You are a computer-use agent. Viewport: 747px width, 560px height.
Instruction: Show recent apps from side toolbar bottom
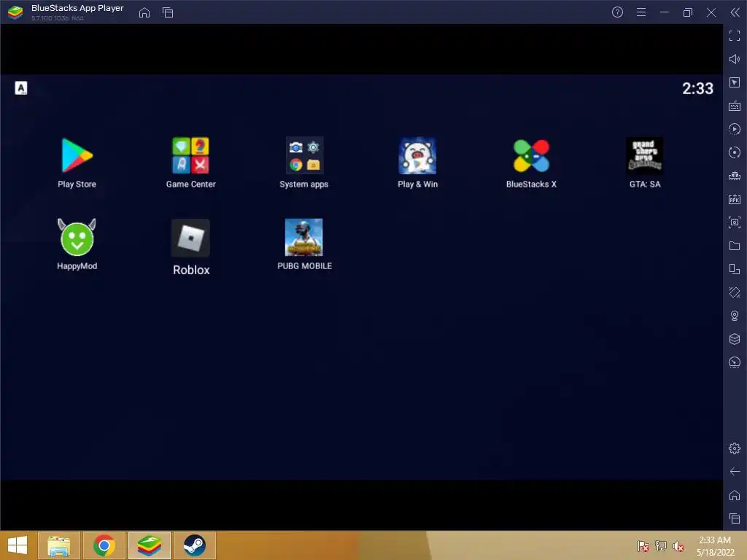pyautogui.click(x=735, y=518)
